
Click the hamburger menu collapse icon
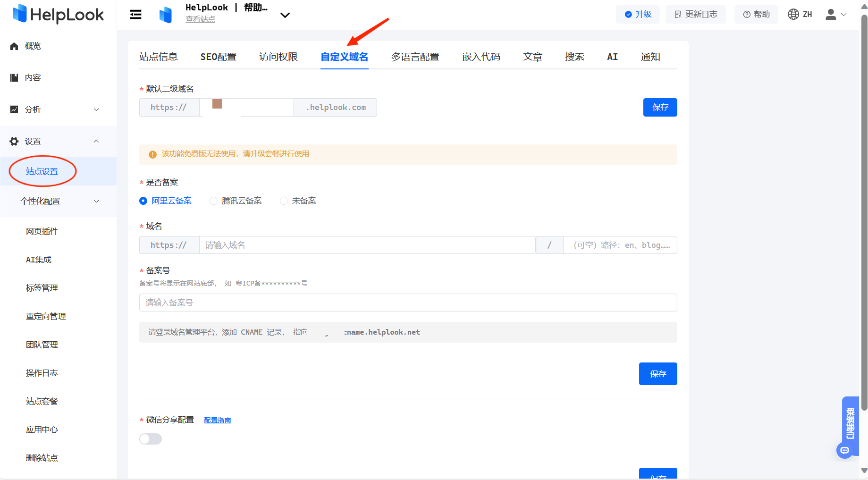click(136, 15)
